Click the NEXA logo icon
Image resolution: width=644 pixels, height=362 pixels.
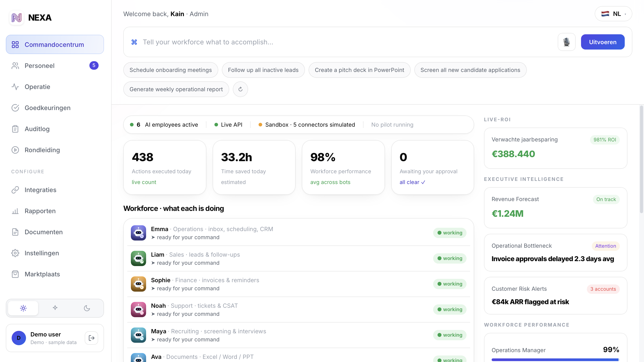[x=17, y=17]
